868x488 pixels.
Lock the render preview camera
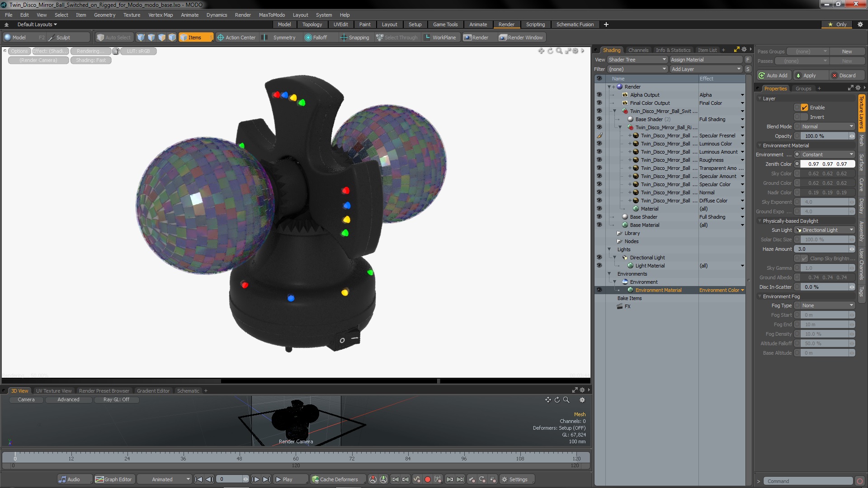116,51
